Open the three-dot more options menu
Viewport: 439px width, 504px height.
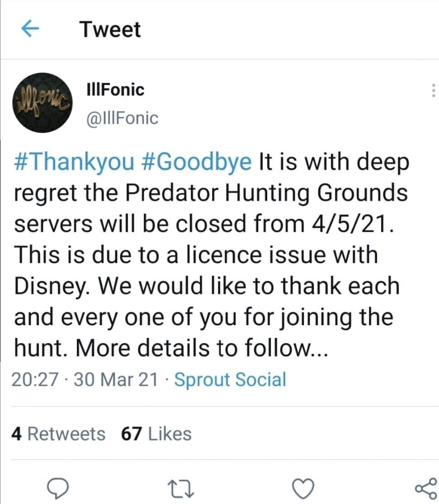coord(433,91)
